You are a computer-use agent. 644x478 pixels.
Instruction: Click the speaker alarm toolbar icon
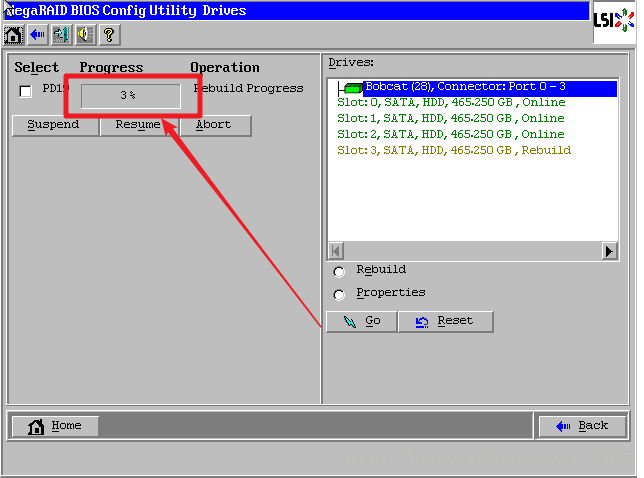85,35
